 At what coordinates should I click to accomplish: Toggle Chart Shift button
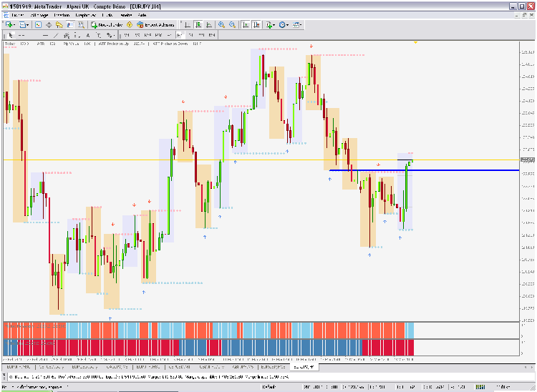click(x=256, y=24)
